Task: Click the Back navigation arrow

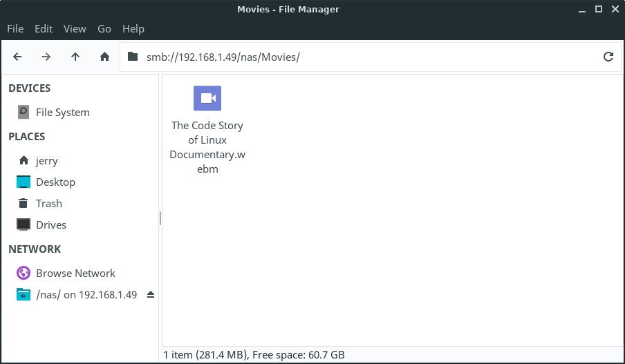Action: pos(17,57)
